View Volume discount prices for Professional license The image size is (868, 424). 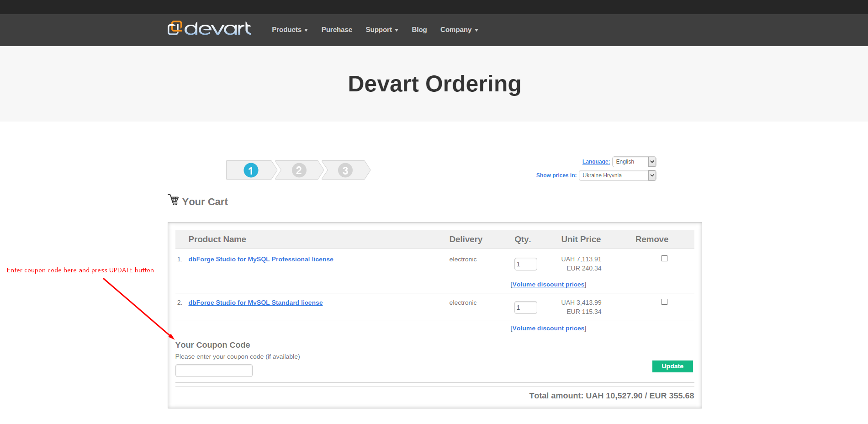(548, 284)
